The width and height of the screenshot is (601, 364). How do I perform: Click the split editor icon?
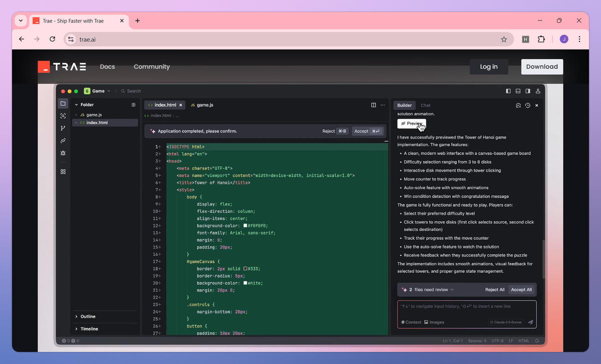(x=374, y=105)
